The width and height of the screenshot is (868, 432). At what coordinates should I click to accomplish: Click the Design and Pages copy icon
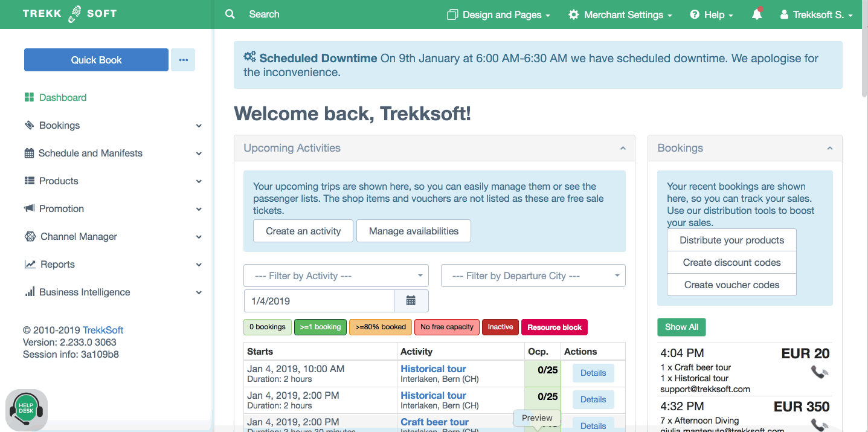click(452, 15)
